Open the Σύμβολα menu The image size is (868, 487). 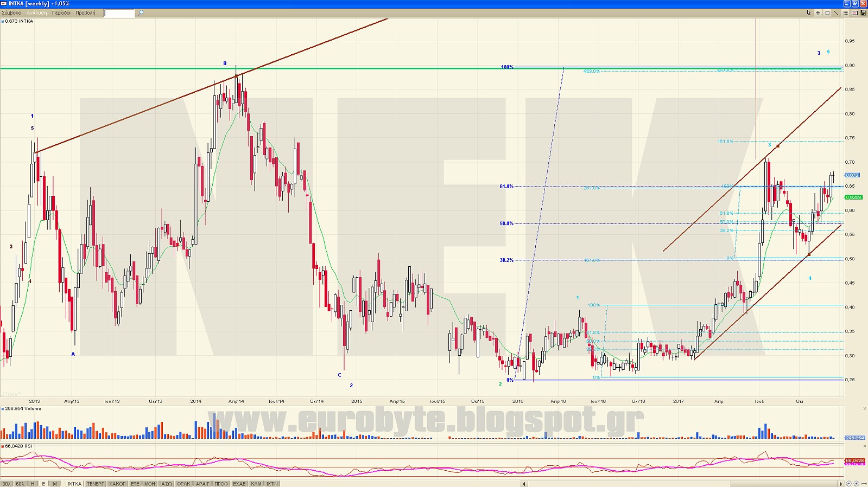(11, 12)
